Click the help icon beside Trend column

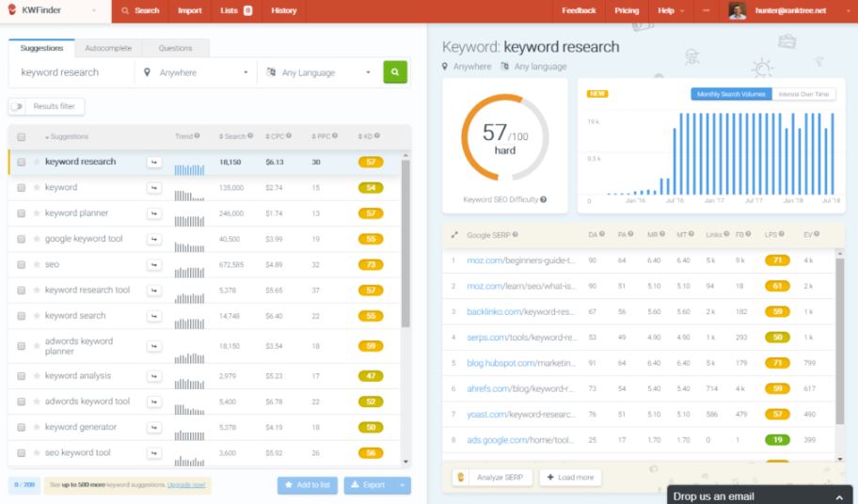tap(197, 136)
